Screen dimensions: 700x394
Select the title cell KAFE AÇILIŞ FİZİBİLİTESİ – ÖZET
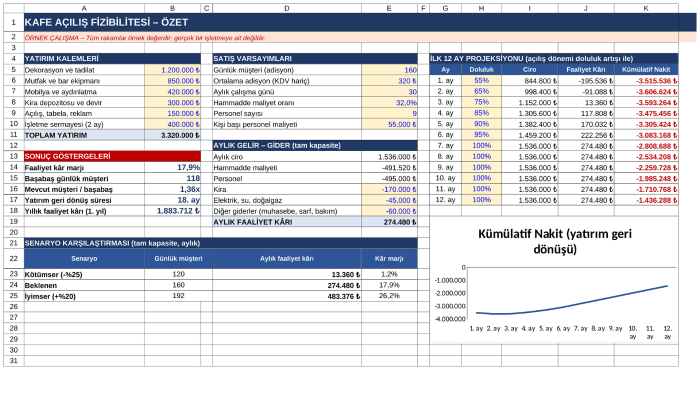[360, 22]
